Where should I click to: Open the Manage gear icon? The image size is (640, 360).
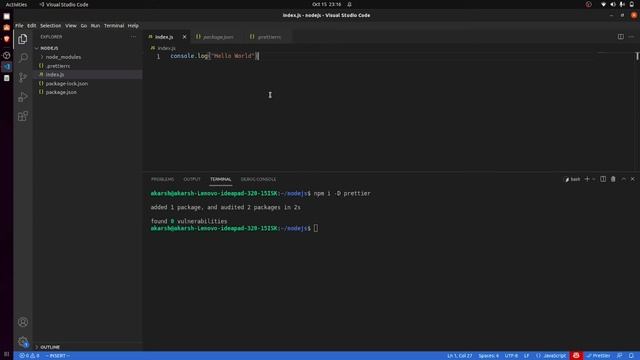[23, 342]
